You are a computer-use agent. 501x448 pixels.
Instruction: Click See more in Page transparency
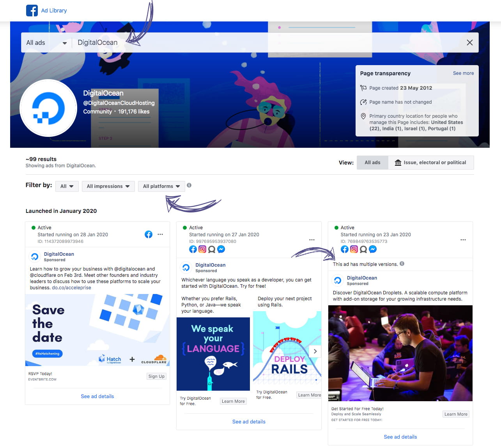463,73
